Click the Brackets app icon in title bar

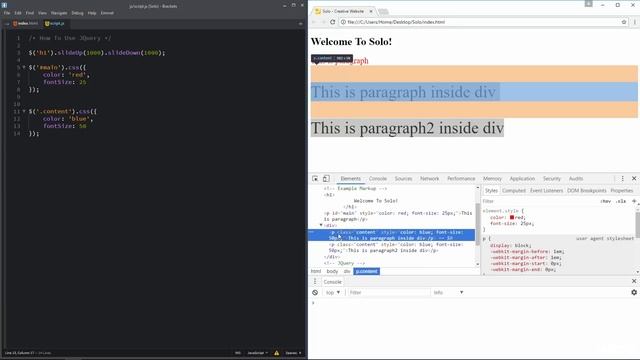click(4, 5)
